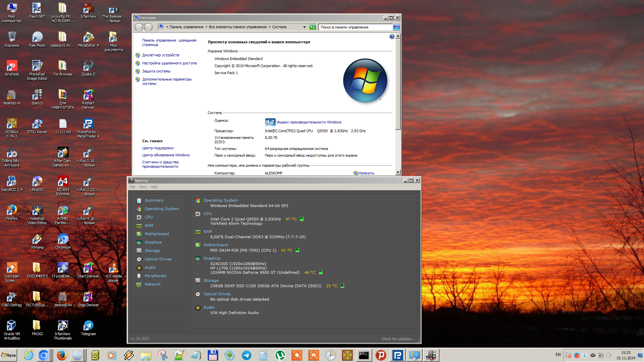Open the Telegram icon in the taskbar
The width and height of the screenshot is (644, 362).
coord(246,355)
